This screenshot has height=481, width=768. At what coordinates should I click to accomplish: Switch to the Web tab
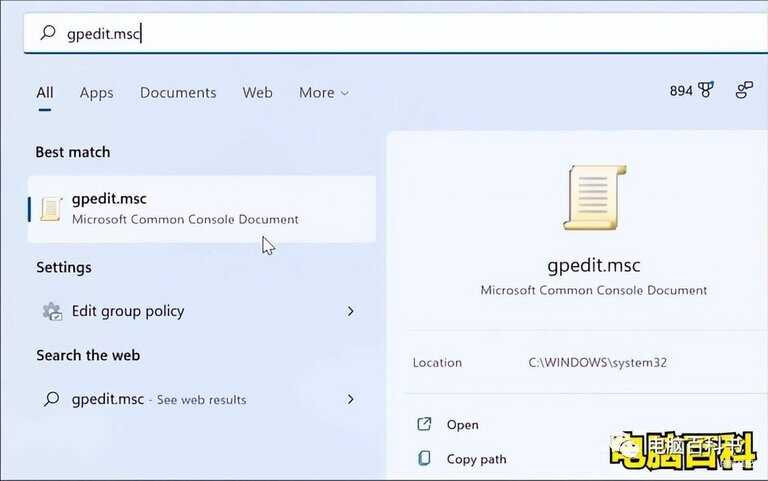coord(257,93)
